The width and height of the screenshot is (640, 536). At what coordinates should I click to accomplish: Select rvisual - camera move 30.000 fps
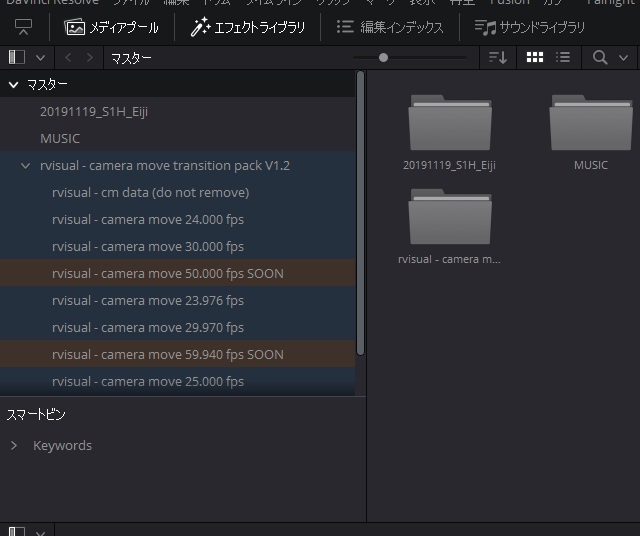(178, 246)
